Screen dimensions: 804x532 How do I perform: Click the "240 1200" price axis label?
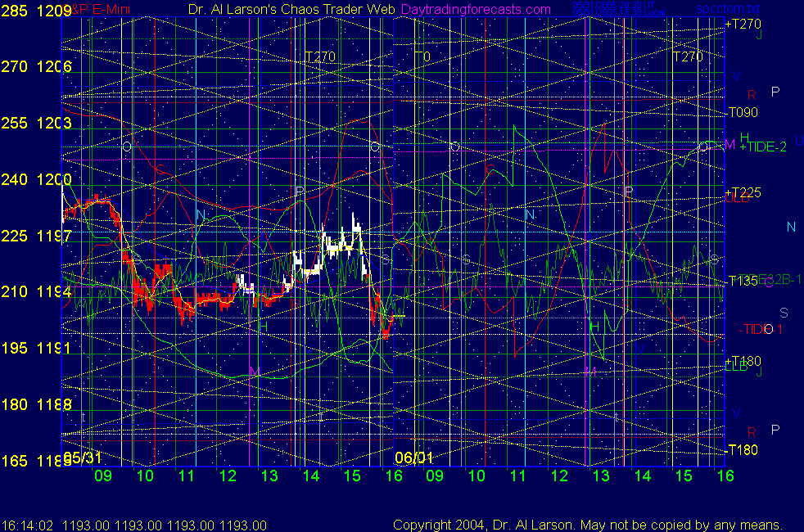[x=36, y=179]
